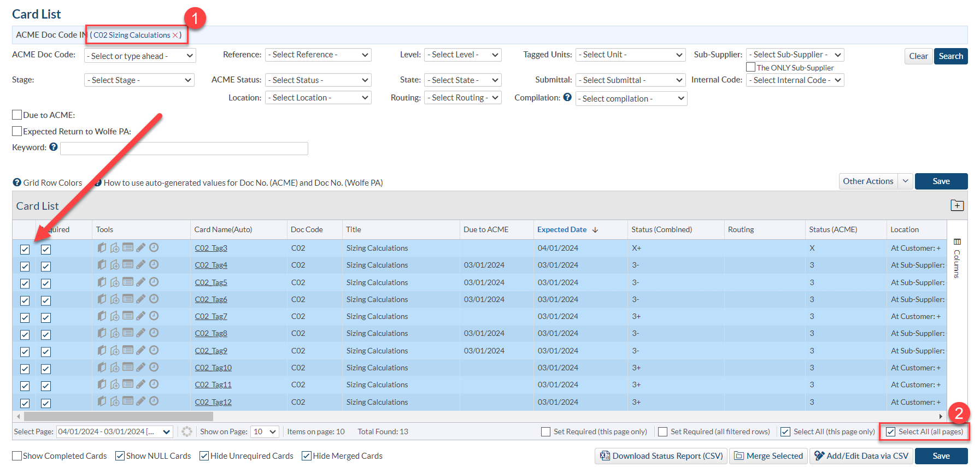
Task: Open ACME Status dropdown
Action: (x=318, y=80)
